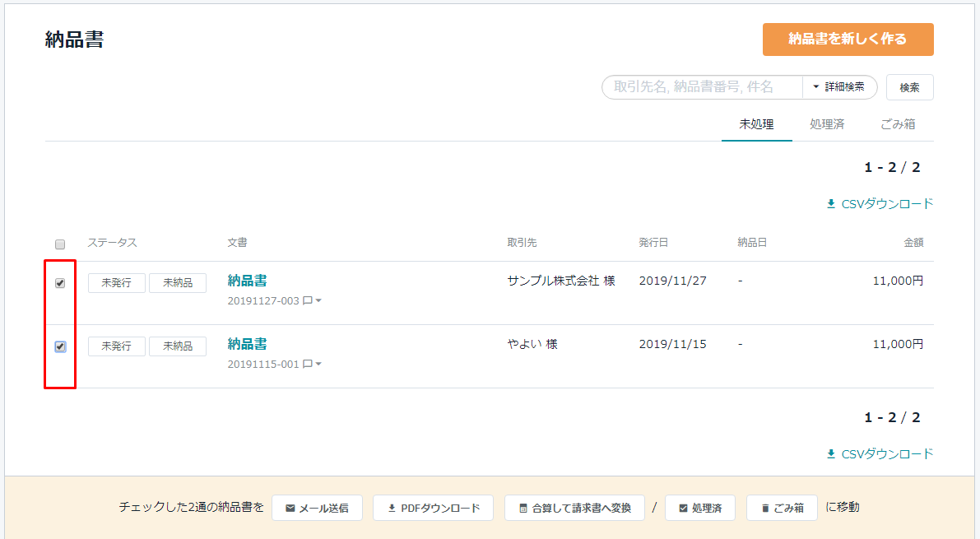Open the 詳細検索 dropdown
The image size is (980, 539).
pos(838,87)
